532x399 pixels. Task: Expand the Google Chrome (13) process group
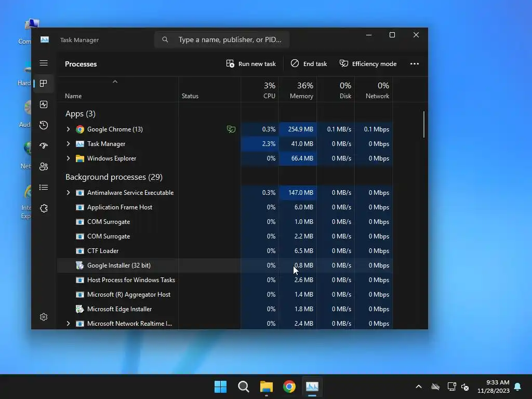click(68, 129)
